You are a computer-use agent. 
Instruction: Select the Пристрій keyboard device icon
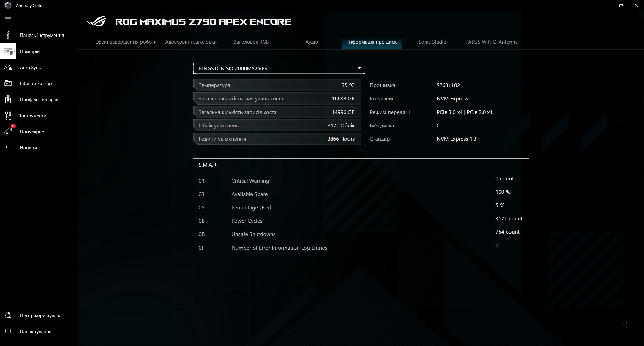pyautogui.click(x=8, y=51)
